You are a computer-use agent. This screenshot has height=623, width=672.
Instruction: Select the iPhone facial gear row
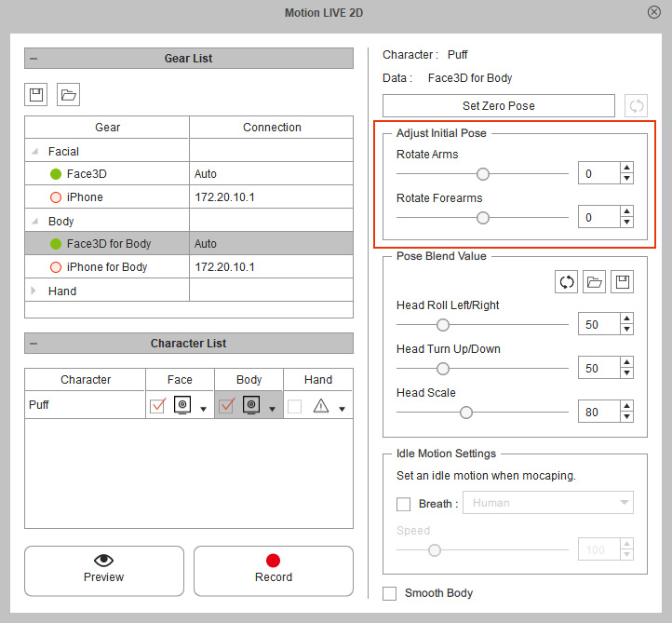85,197
